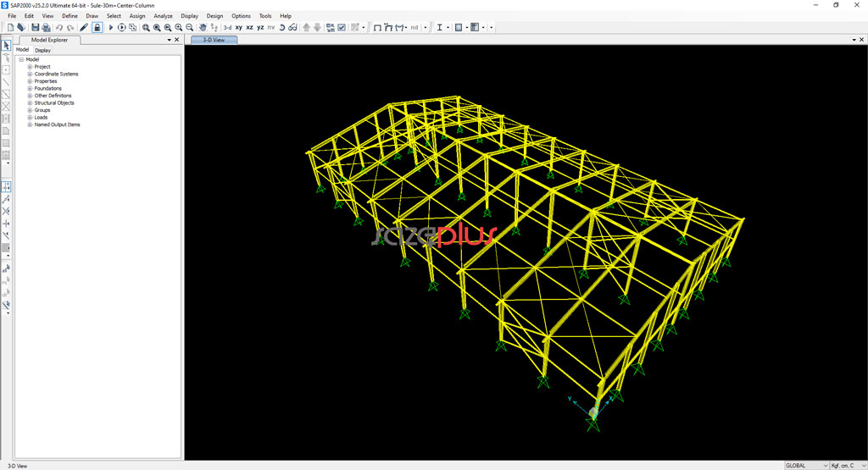Image resolution: width=868 pixels, height=470 pixels.
Task: Click the New Model icon
Action: pyautogui.click(x=10, y=27)
